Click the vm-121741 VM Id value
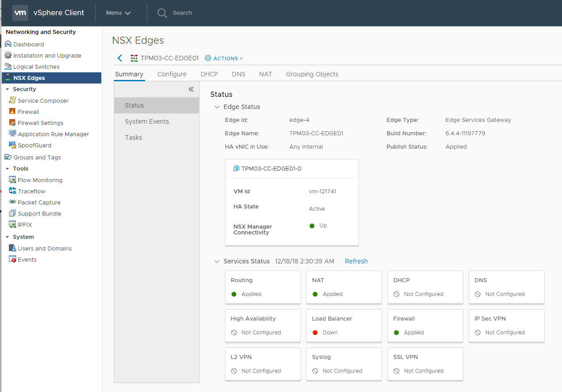 [322, 191]
